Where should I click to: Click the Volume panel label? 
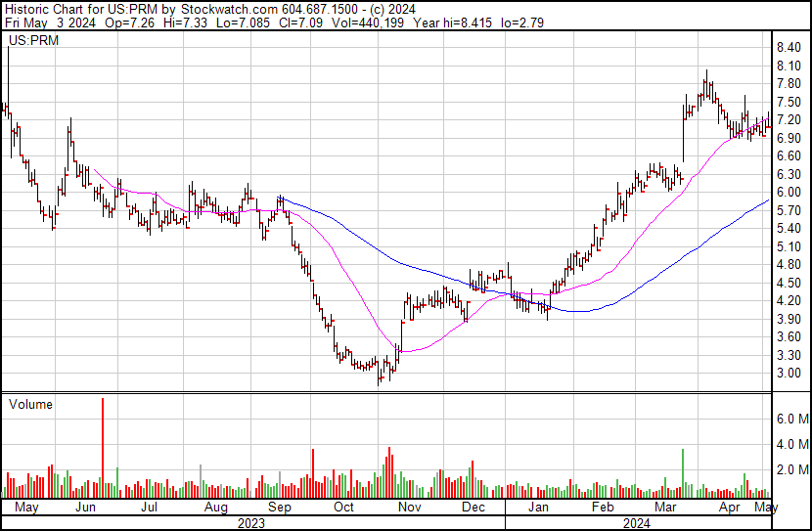(30, 404)
